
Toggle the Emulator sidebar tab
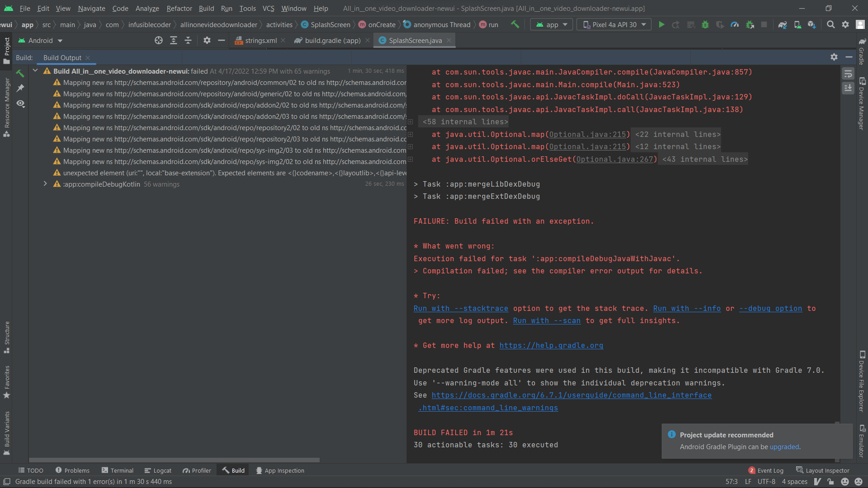click(x=862, y=441)
